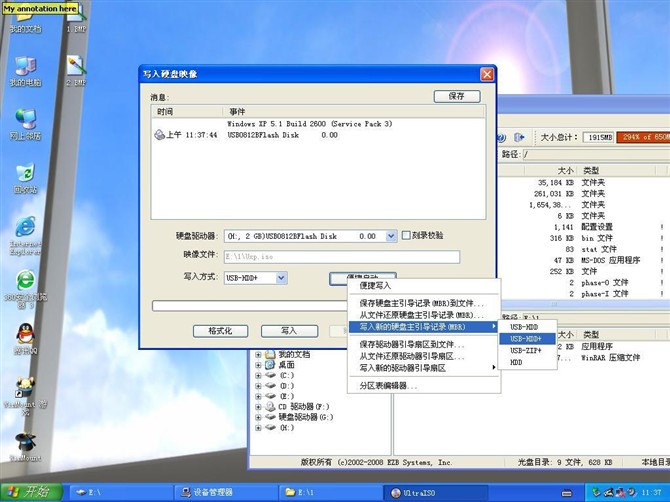Click the 格式化 format button

pos(220,331)
